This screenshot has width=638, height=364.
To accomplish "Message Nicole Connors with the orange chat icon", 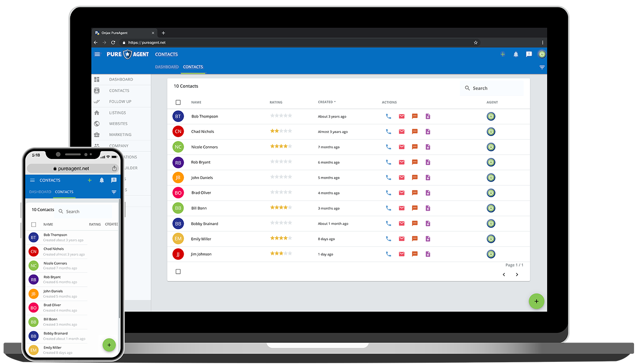I will click(415, 147).
